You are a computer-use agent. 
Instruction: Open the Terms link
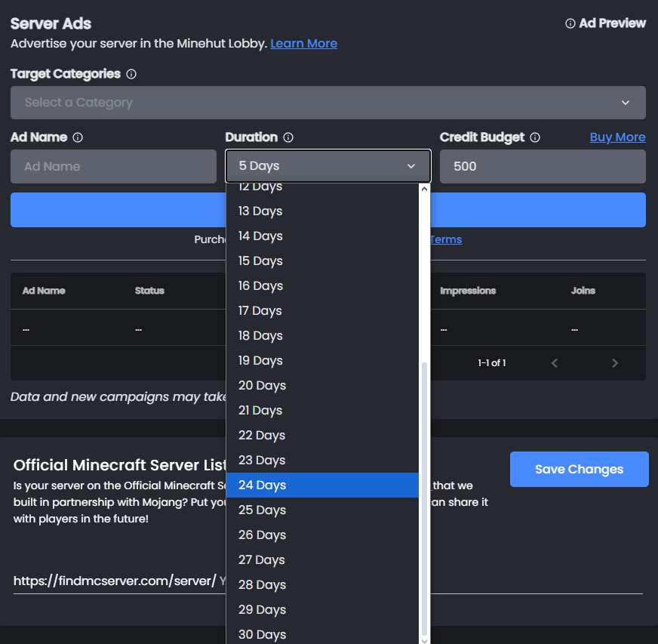coord(445,239)
